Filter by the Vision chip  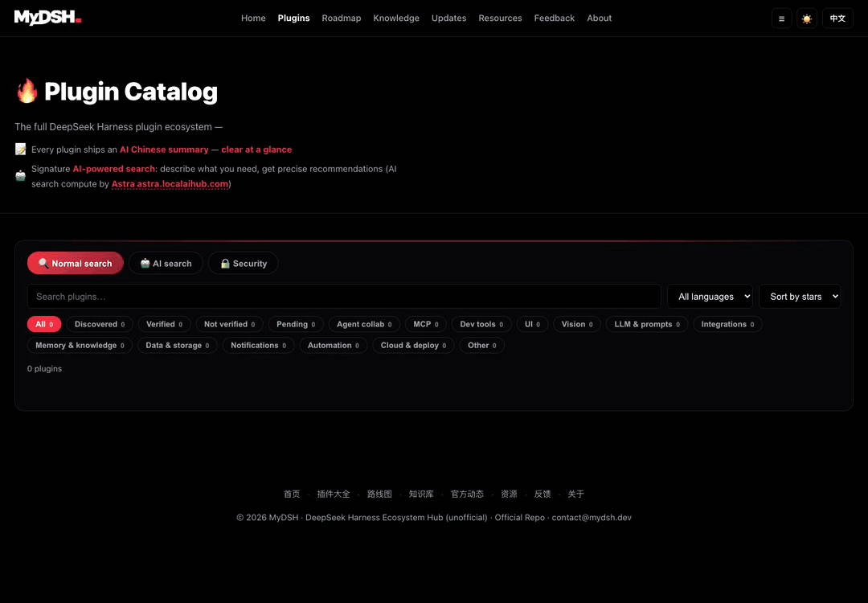click(x=577, y=324)
